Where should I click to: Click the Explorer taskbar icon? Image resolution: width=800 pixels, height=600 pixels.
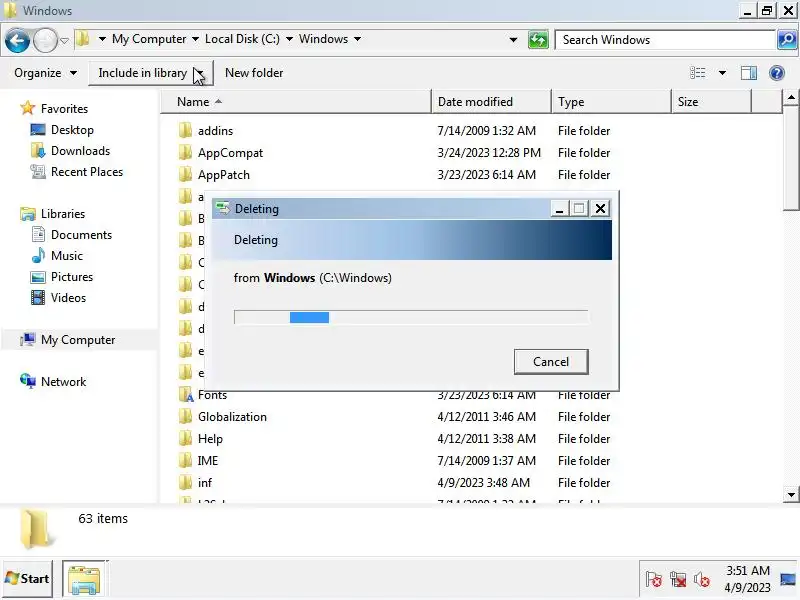(x=84, y=579)
